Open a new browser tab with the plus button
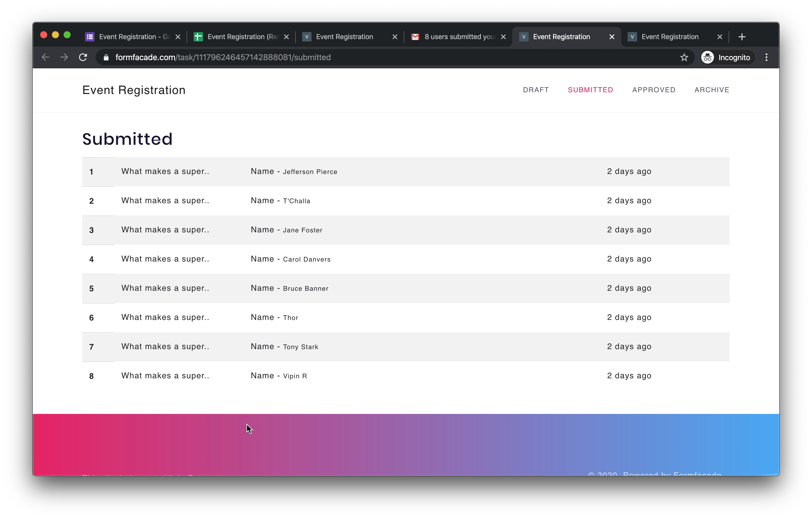Image resolution: width=812 pixels, height=519 pixels. click(x=742, y=37)
